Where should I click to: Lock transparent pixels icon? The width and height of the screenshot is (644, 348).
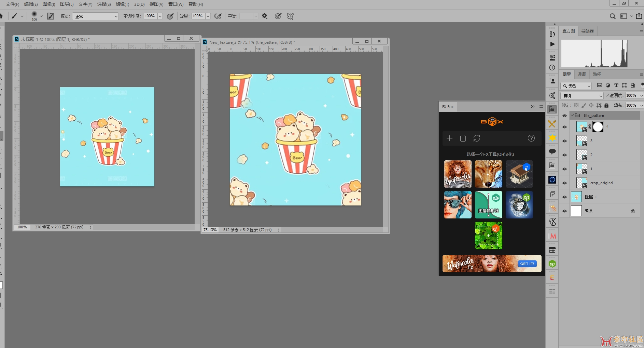576,105
